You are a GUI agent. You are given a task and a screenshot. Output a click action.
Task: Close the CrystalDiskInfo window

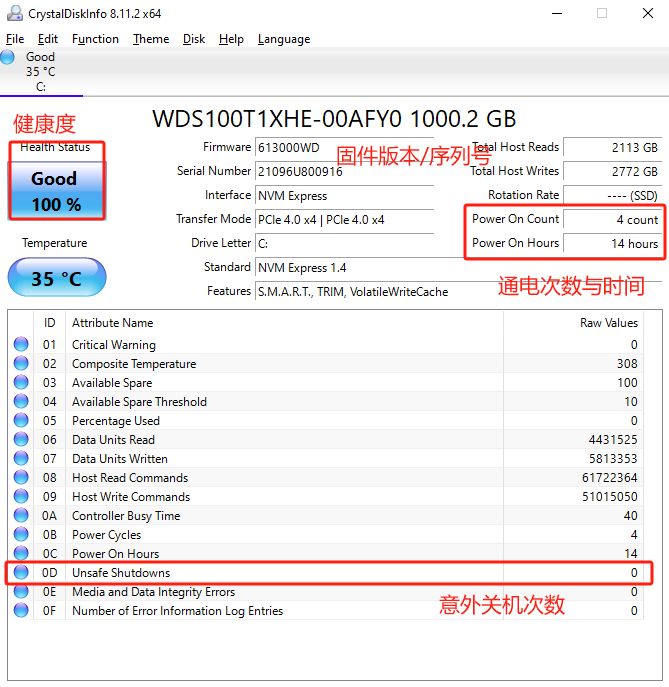point(648,13)
